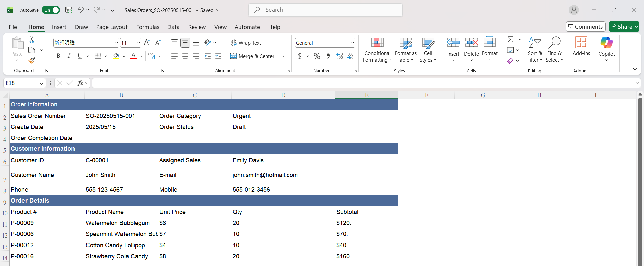Toggle Bold formatting
The height and width of the screenshot is (266, 644).
click(58, 56)
